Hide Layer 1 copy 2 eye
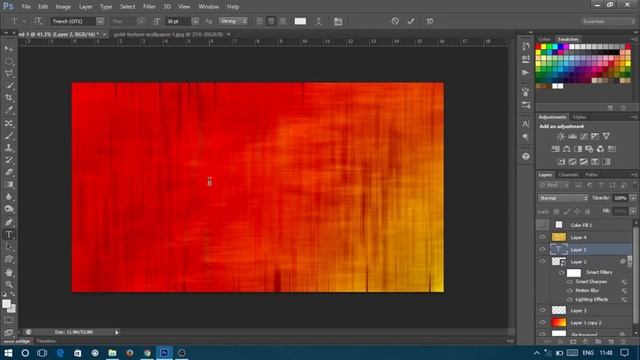 (542, 322)
